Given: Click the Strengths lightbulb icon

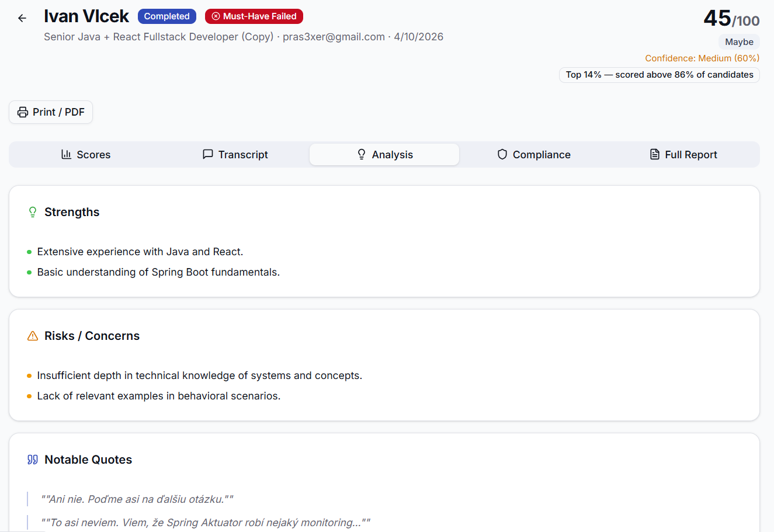Looking at the screenshot, I should (x=33, y=212).
